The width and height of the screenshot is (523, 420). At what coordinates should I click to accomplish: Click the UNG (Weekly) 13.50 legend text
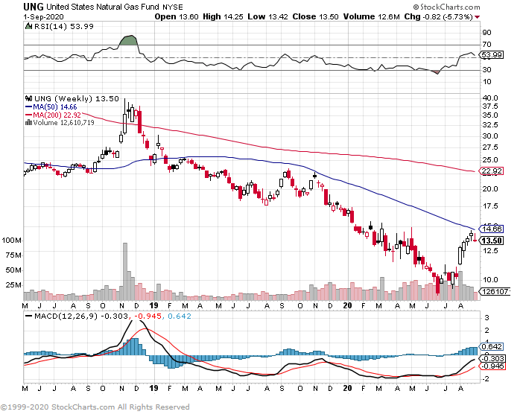tap(77, 98)
